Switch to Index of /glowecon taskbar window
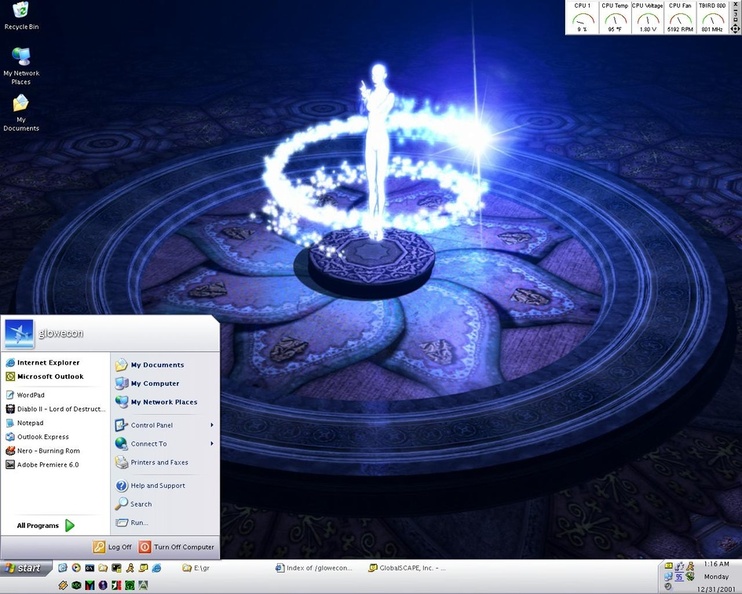The image size is (742, 594). pos(314,568)
